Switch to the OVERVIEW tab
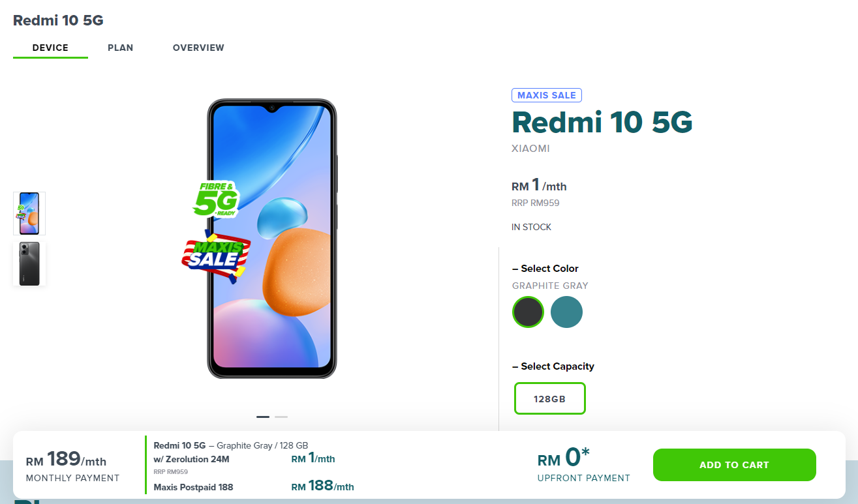This screenshot has width=858, height=504. (198, 48)
